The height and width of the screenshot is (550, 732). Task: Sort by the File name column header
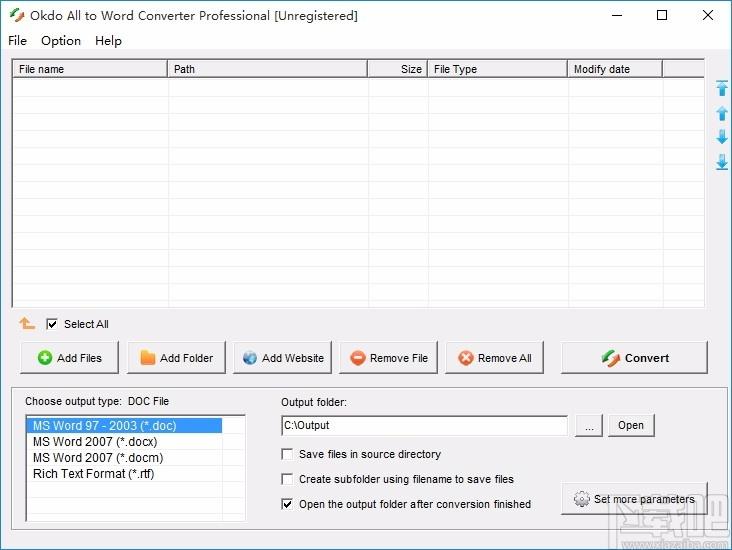90,69
